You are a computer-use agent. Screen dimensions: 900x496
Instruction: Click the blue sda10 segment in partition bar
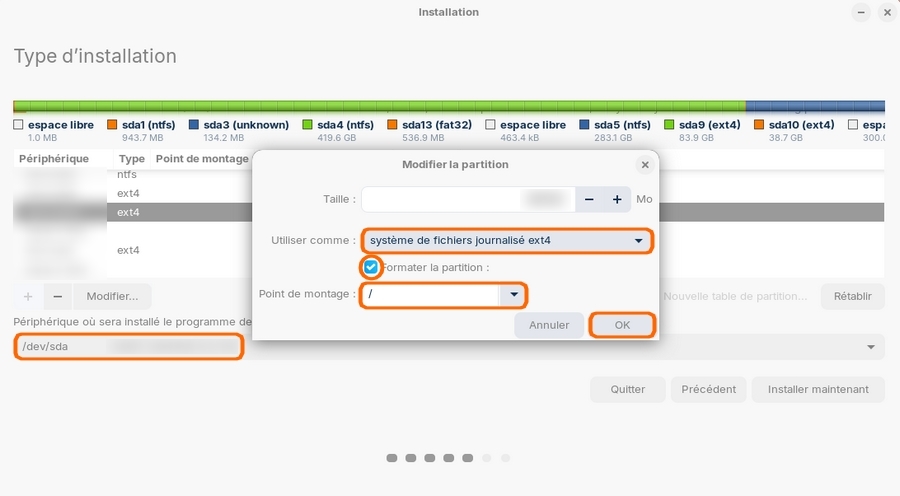(815, 106)
